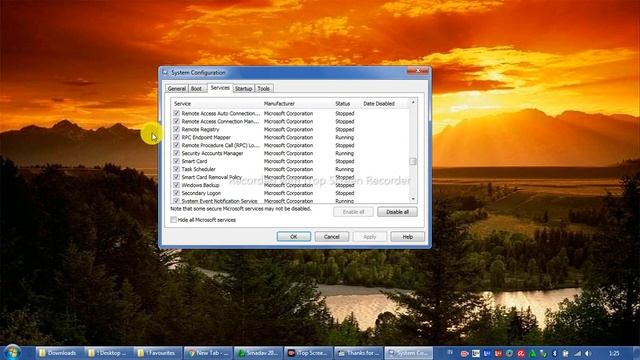640x360 pixels.
Task: Open the Desktop folder taskbar button
Action: (x=108, y=353)
